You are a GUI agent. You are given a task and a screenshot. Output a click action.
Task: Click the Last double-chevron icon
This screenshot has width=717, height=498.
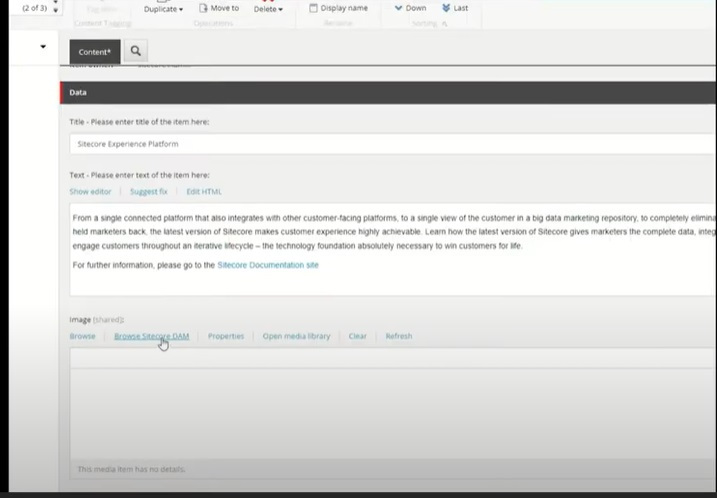(446, 8)
